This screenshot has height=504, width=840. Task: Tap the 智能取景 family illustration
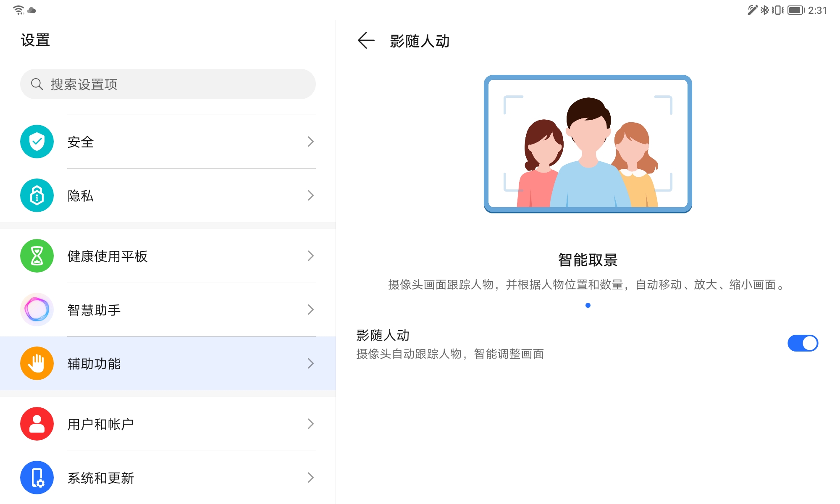(x=588, y=144)
